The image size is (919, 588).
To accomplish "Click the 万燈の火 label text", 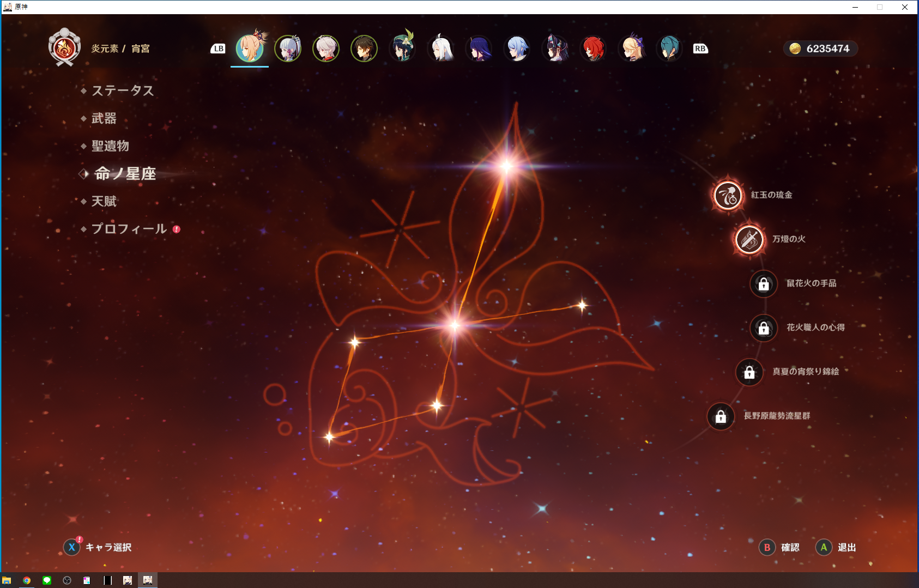I will [x=789, y=239].
